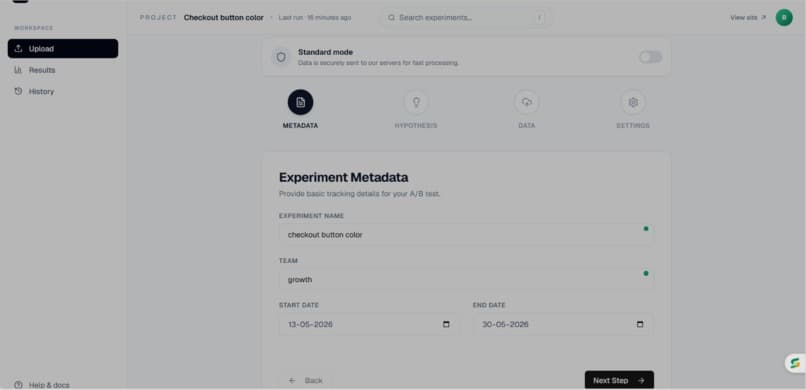Click the History clock icon
This screenshot has height=390, width=806.
19,91
